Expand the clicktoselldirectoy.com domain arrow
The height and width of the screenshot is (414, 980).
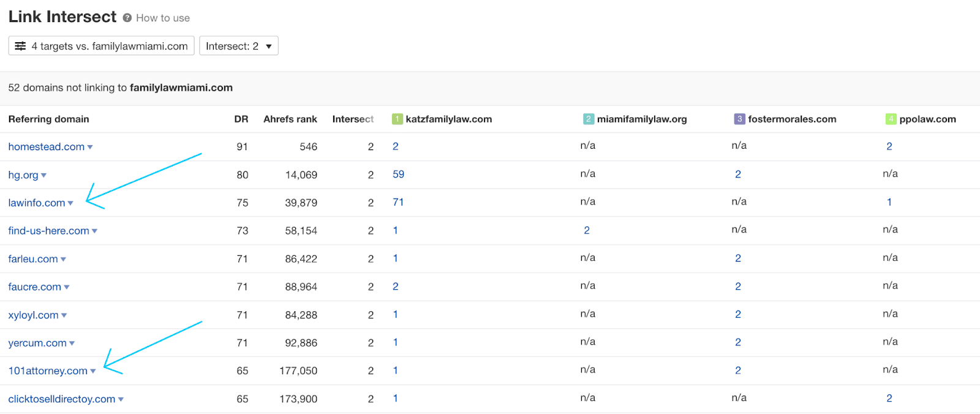pyautogui.click(x=121, y=399)
